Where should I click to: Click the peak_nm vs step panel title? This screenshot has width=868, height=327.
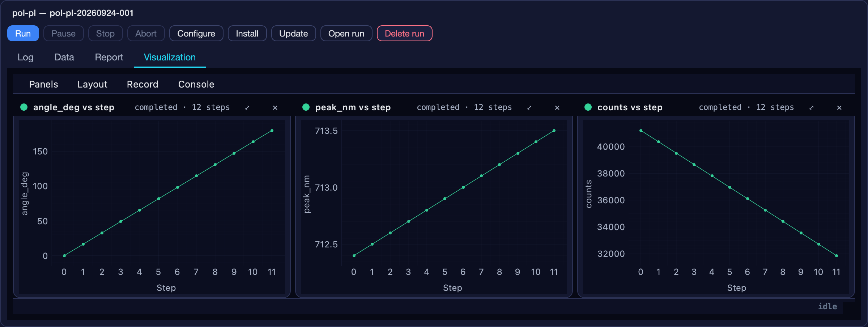[353, 107]
